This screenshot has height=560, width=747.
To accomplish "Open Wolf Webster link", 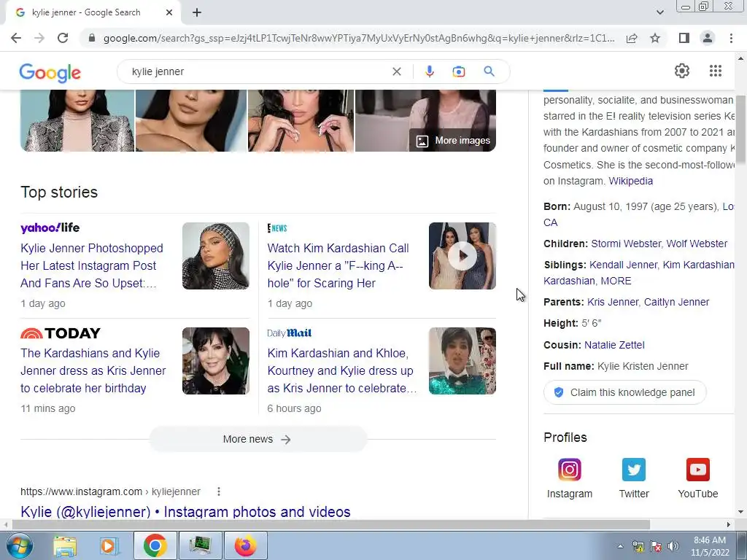I will (697, 244).
